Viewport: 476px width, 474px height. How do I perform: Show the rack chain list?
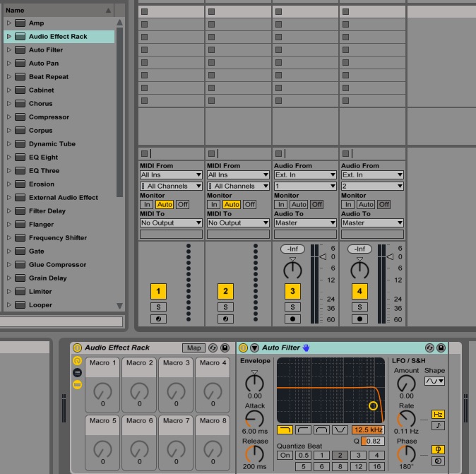(x=78, y=372)
